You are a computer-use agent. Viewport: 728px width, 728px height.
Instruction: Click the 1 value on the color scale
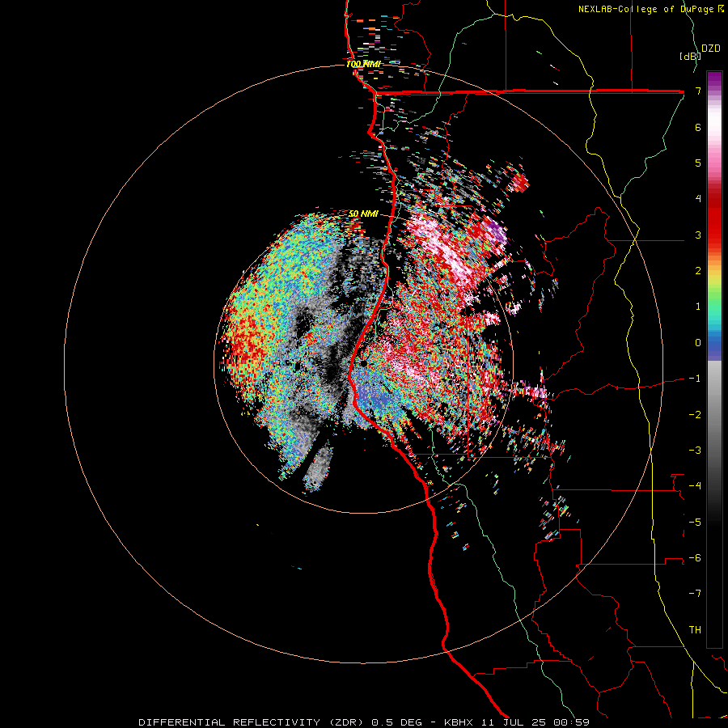coord(698,307)
